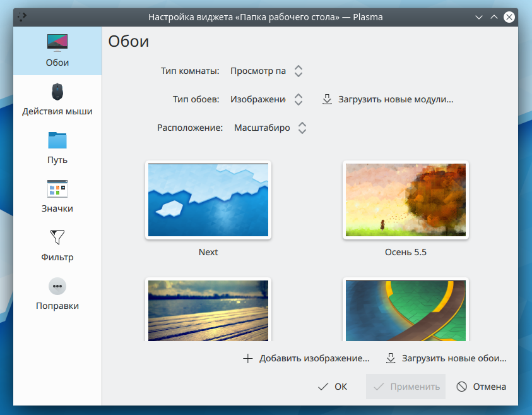The image size is (532, 415).
Task: Click the download icon beside Загрузить новые обои
Action: [391, 358]
